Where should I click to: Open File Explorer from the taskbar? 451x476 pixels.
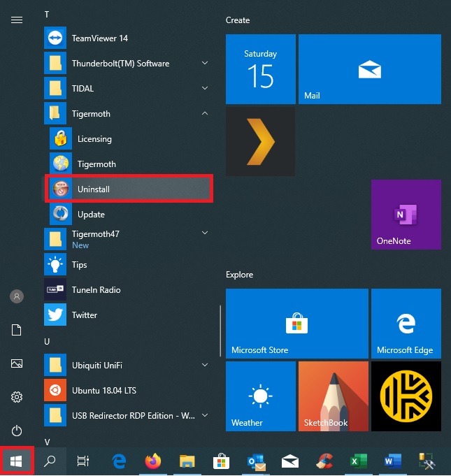coord(187,461)
